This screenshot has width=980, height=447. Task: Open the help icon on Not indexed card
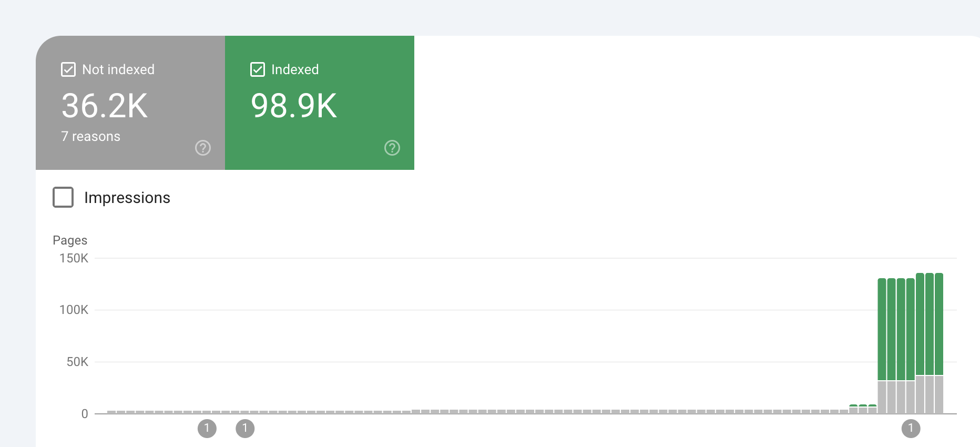203,148
